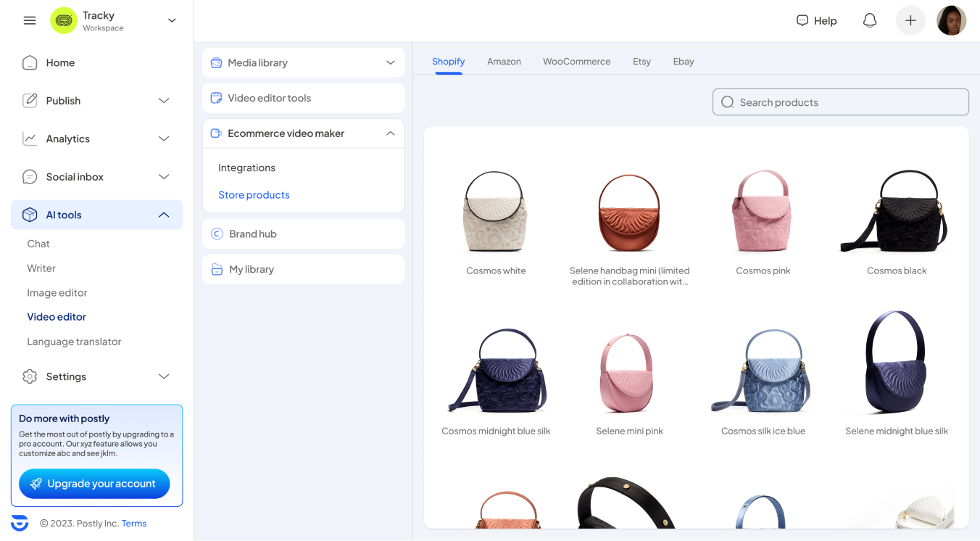The height and width of the screenshot is (541, 980).
Task: Click the plus create button
Action: point(910,20)
